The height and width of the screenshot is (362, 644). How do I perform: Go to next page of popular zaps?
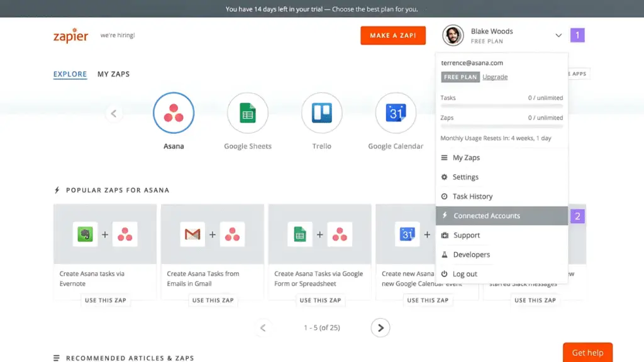point(380,327)
